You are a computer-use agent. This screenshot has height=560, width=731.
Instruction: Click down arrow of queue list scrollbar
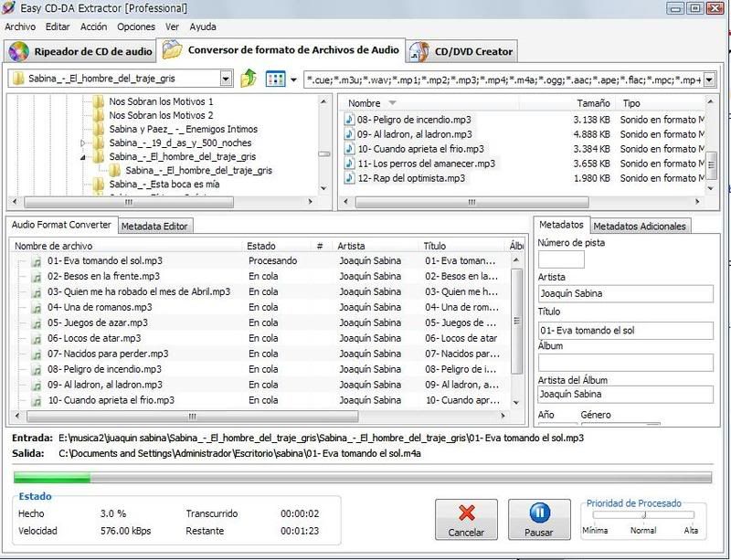tap(516, 402)
